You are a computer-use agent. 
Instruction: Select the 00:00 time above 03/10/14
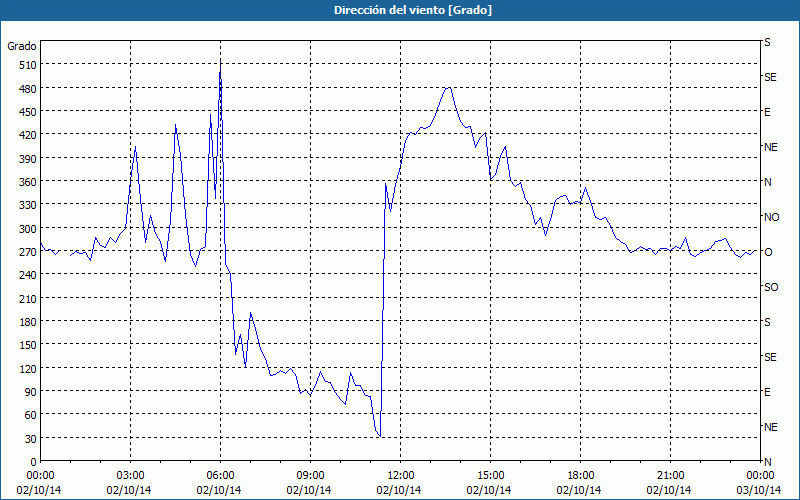coord(760,476)
